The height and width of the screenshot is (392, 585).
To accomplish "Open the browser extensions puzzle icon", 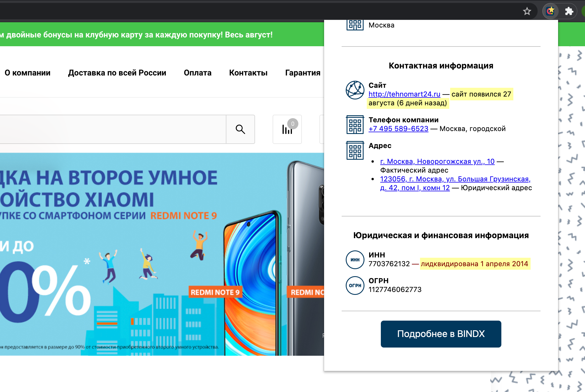I will pos(569,11).
